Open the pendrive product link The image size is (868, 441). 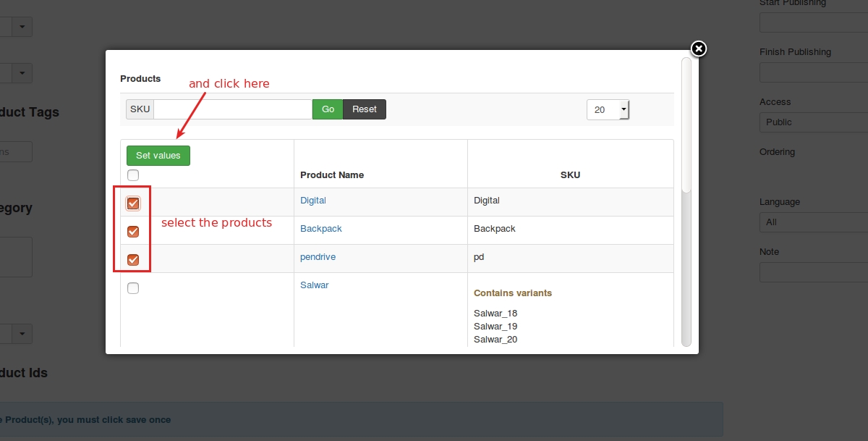318,257
